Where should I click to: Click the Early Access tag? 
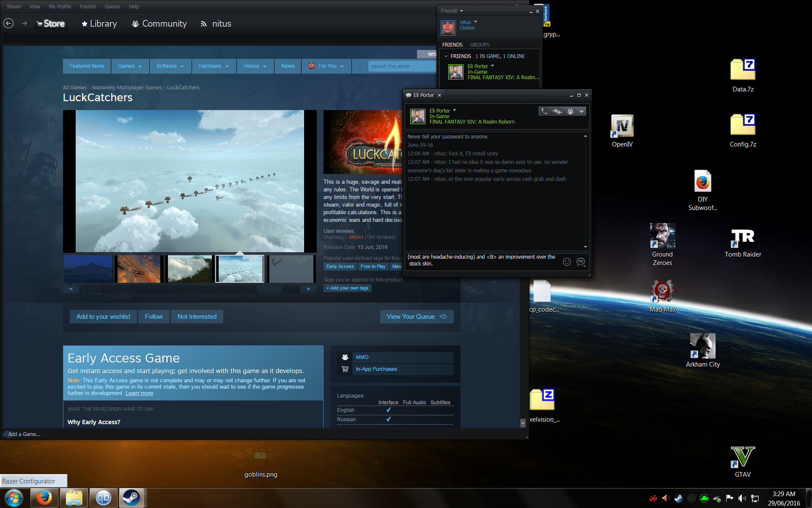click(340, 266)
